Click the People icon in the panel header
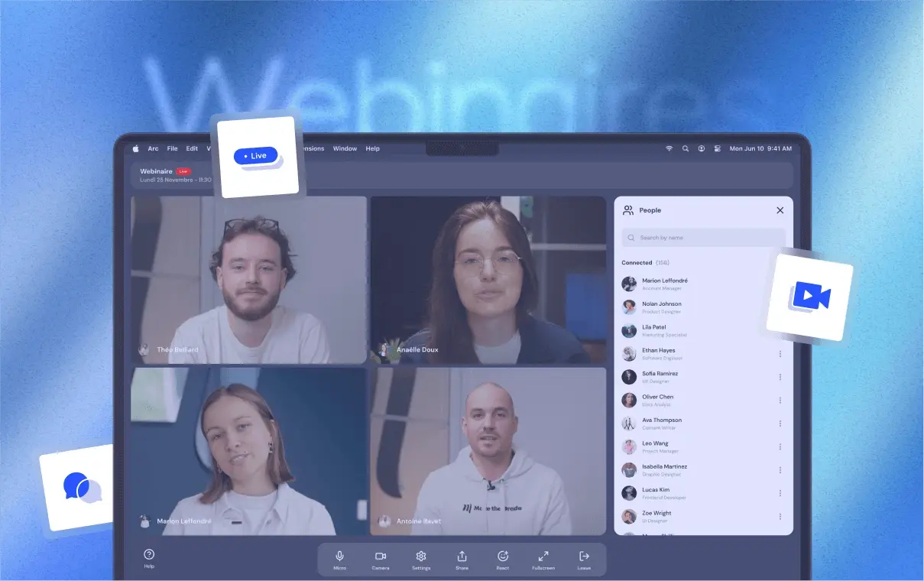 [x=628, y=210]
